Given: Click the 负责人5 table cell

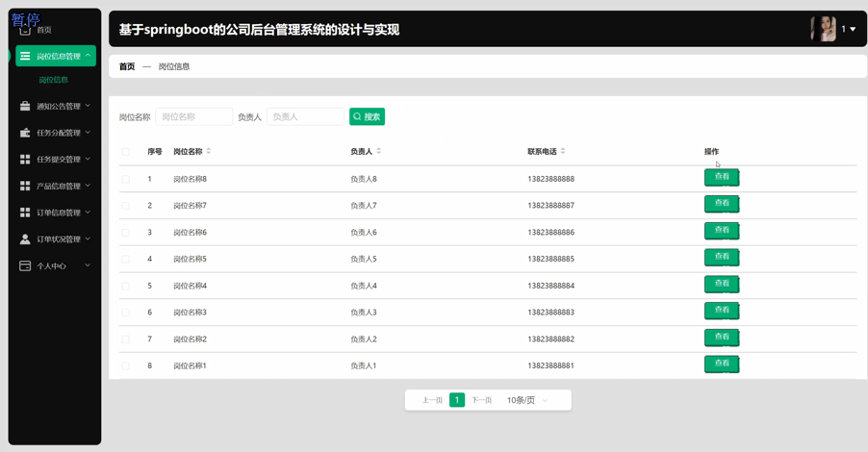Looking at the screenshot, I should pos(364,259).
